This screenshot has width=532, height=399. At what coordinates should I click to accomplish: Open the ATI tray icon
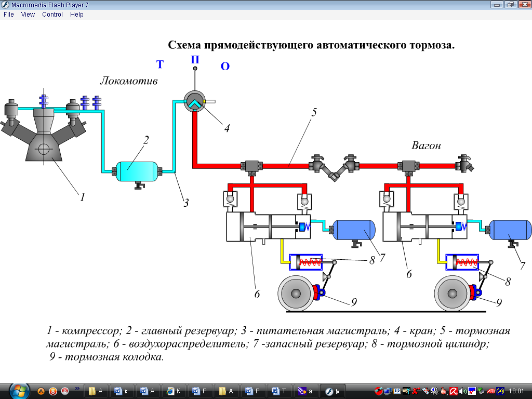coord(490,391)
